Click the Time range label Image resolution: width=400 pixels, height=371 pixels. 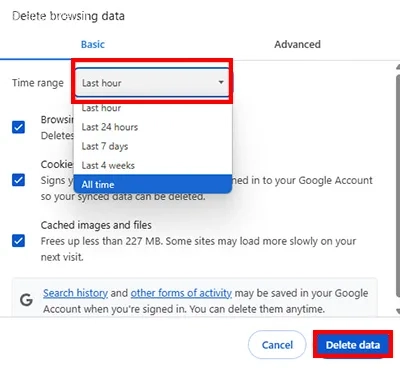click(x=38, y=83)
